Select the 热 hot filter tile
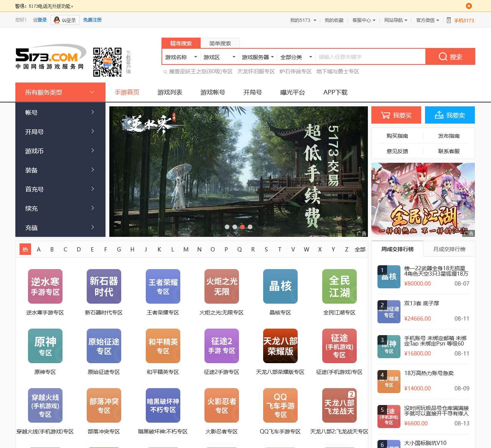 point(25,250)
